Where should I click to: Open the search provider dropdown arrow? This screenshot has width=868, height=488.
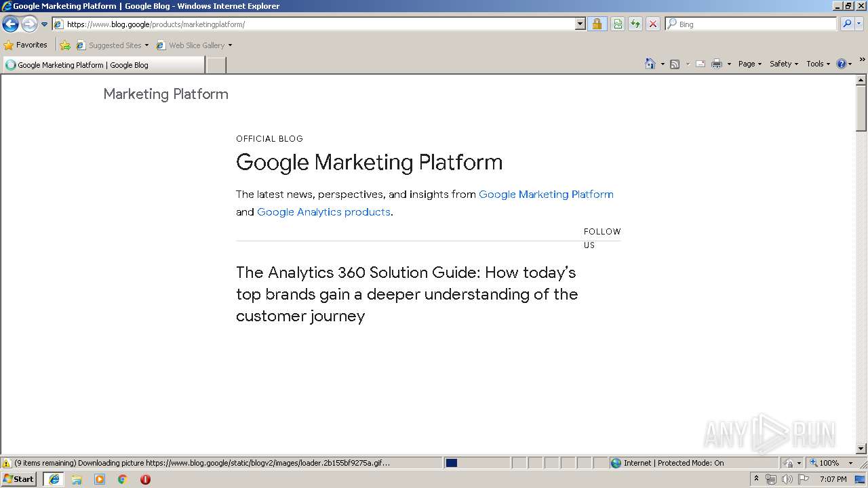click(x=859, y=24)
